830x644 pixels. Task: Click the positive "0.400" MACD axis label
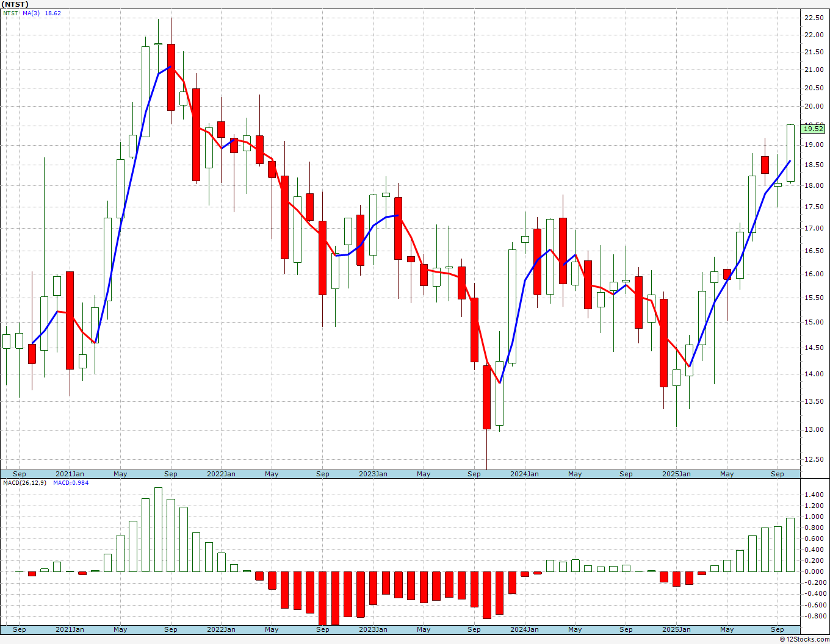tap(814, 549)
